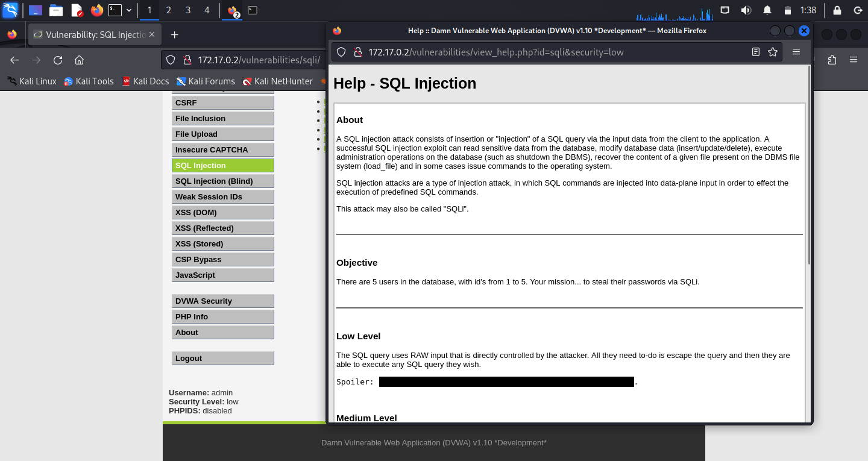Click main window URL 172.17.0.2/vulnerabilities/sqli/
Screen dimensions: 868x461
259,60
